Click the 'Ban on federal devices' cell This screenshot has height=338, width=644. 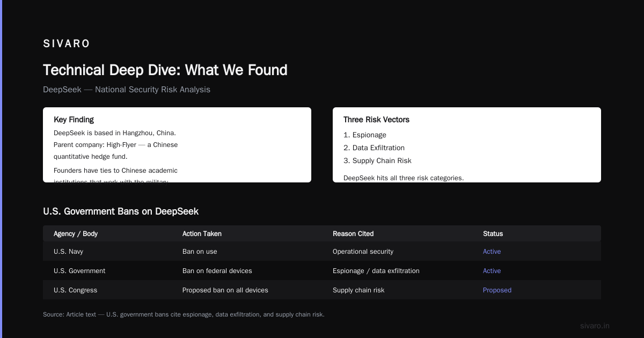click(x=217, y=271)
